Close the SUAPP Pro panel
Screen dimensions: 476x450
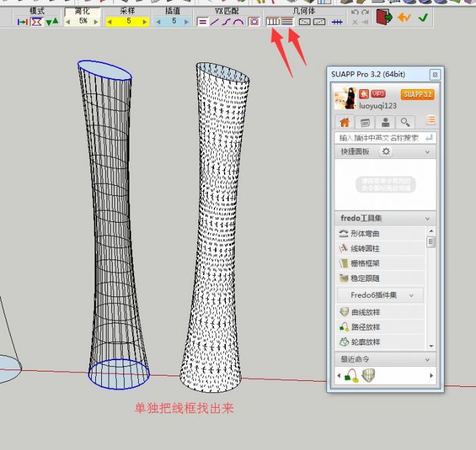tap(434, 74)
